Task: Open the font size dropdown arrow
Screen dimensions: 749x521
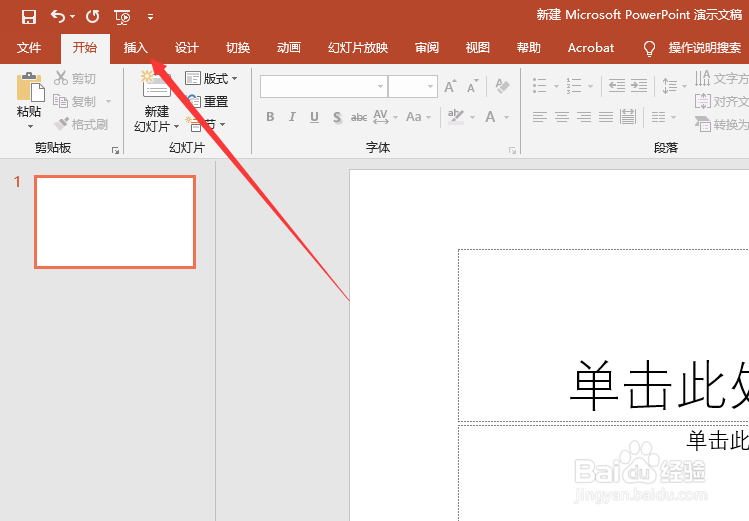Action: (430, 86)
